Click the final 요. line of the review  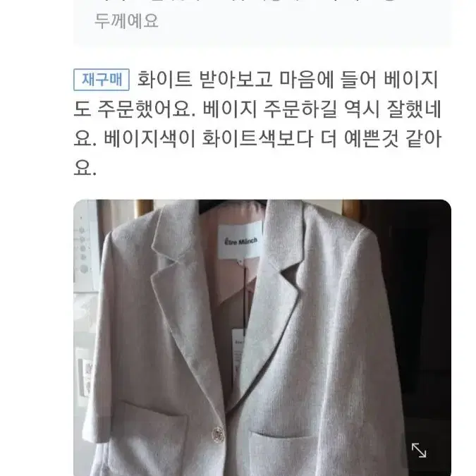coord(85,168)
